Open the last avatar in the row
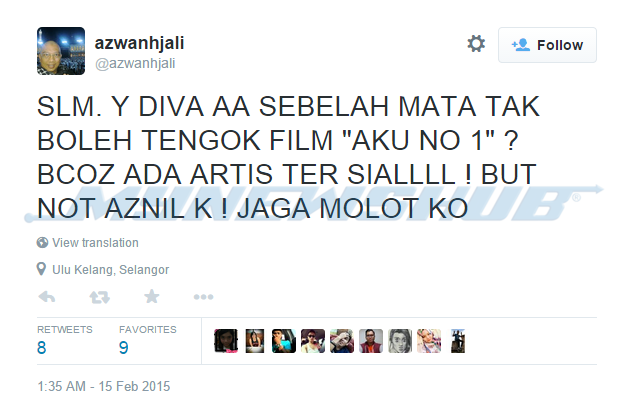 [x=458, y=341]
